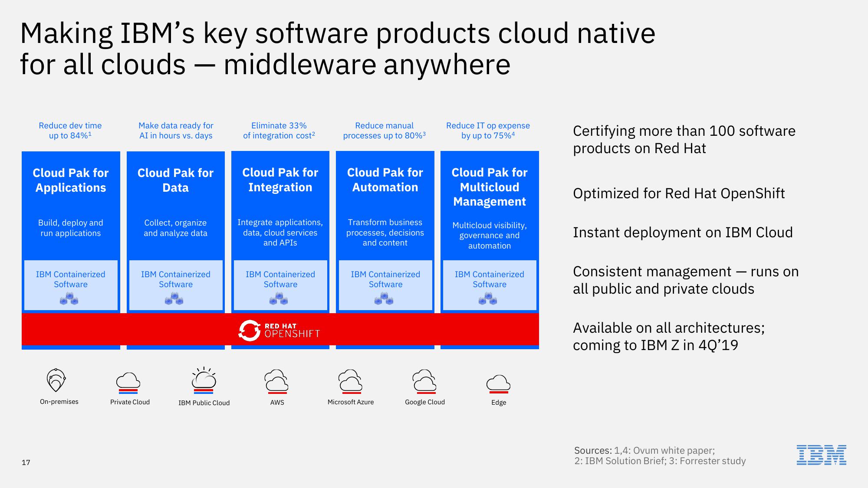Screen dimensions: 868x488
Task: Click 'Reduce IT op expense' text
Action: (x=488, y=131)
